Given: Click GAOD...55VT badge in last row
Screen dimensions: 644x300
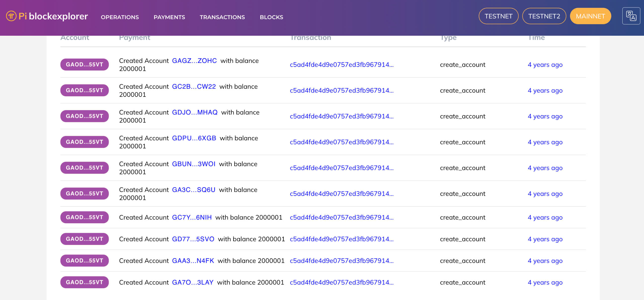Looking at the screenshot, I should 85,282.
